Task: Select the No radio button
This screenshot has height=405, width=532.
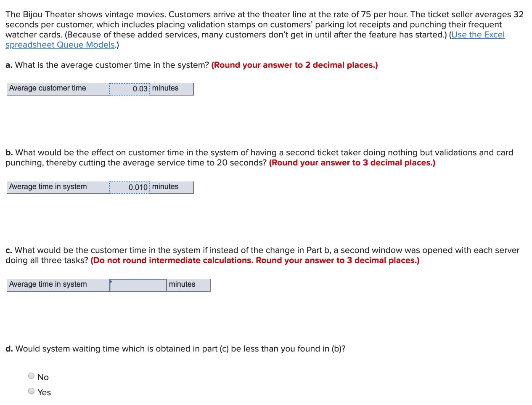Action: click(x=31, y=376)
